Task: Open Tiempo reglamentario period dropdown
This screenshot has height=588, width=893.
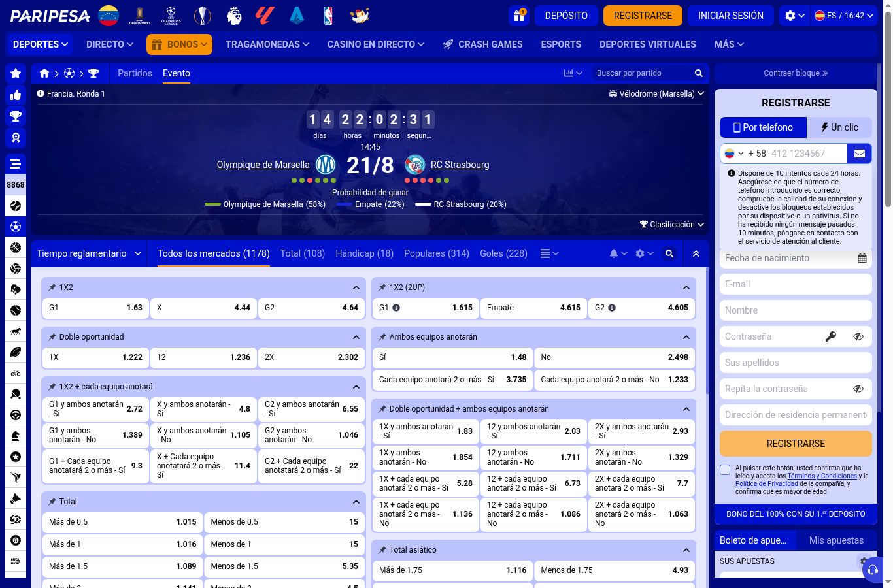Action: pos(89,253)
